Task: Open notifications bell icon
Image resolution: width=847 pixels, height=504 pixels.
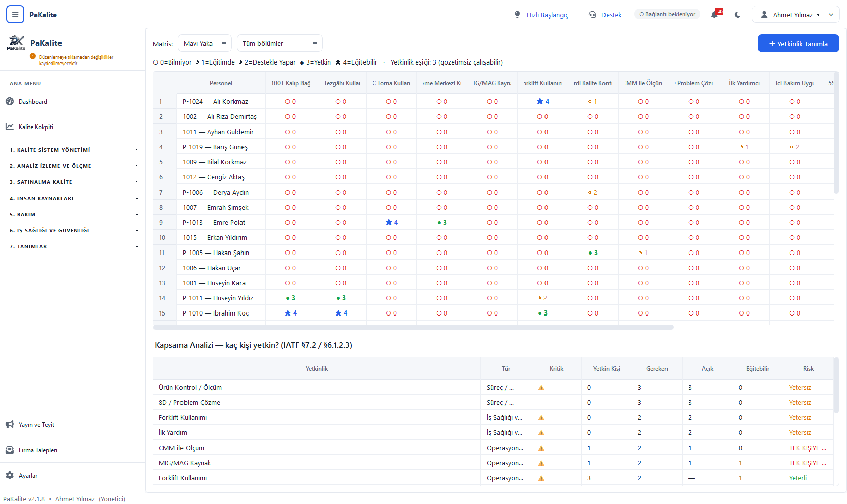Action: pyautogui.click(x=714, y=15)
